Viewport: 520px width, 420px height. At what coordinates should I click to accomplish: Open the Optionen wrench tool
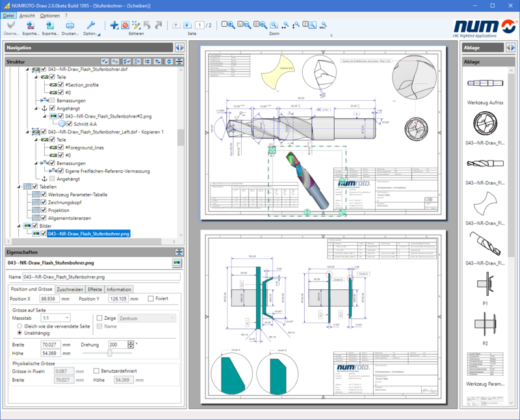point(91,25)
